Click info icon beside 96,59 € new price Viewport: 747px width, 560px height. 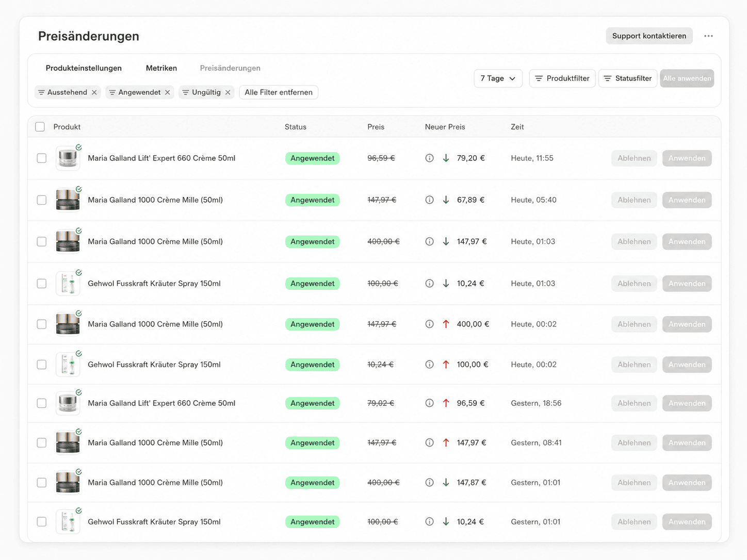tap(429, 403)
